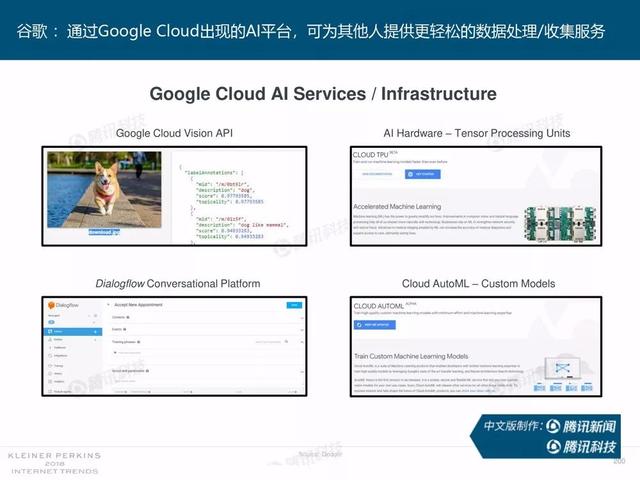Click the TPU circuit board image
This screenshot has height=480, width=640.
pyautogui.click(x=560, y=224)
